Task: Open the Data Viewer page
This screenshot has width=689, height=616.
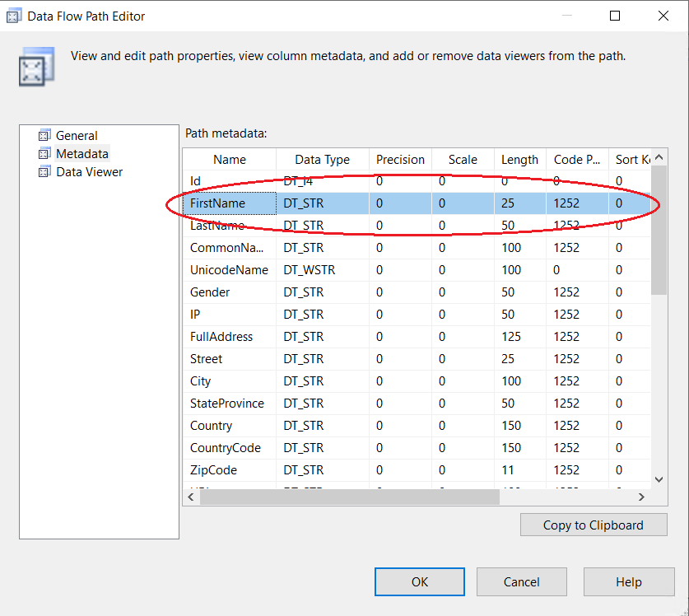Action: pos(89,172)
